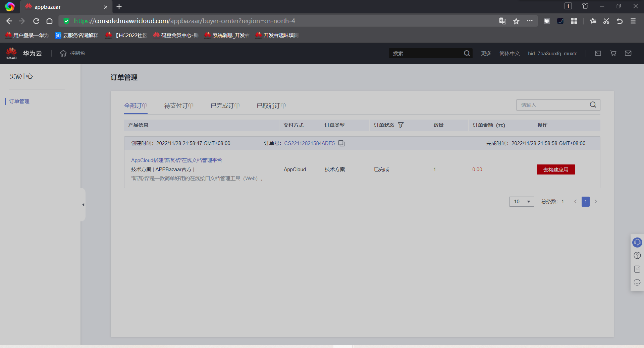644x348 pixels.
Task: Open the favorites list icon
Action: pos(593,21)
